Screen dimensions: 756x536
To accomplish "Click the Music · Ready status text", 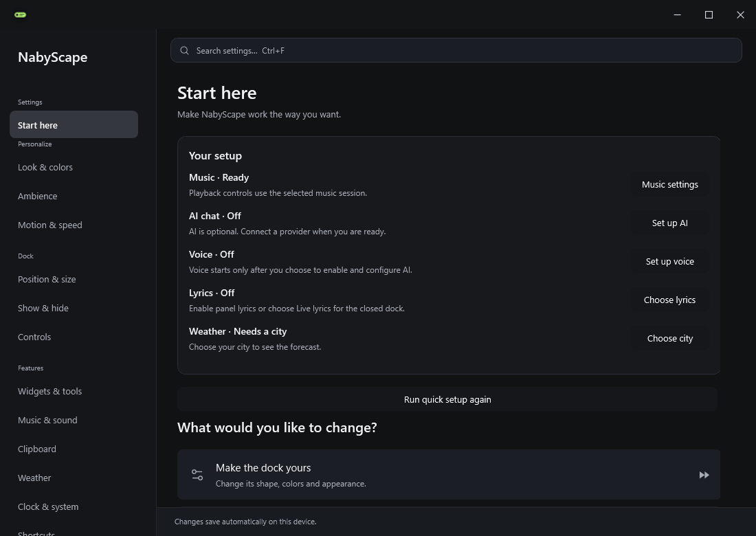I will [x=219, y=177].
